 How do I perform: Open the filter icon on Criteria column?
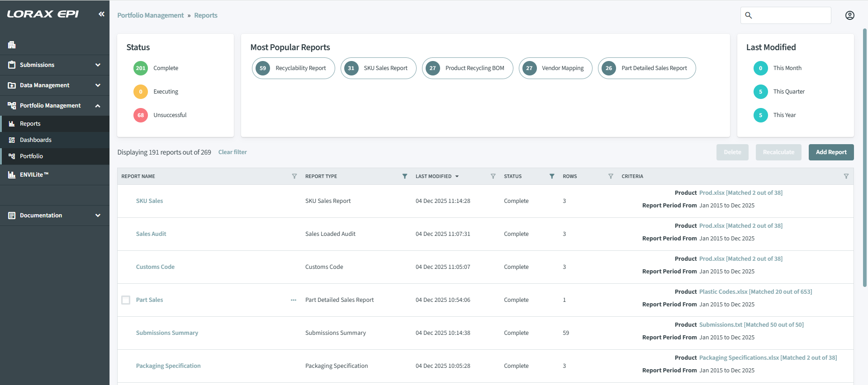(846, 176)
